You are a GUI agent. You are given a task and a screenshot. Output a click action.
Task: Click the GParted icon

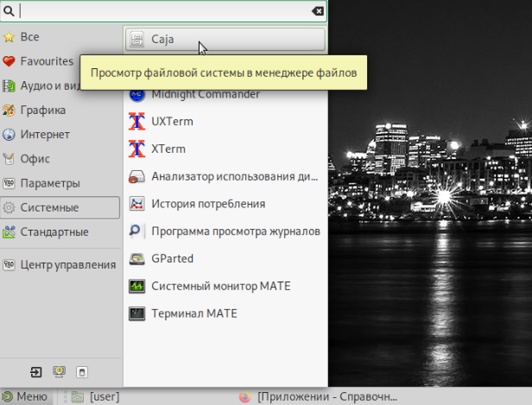tap(136, 259)
